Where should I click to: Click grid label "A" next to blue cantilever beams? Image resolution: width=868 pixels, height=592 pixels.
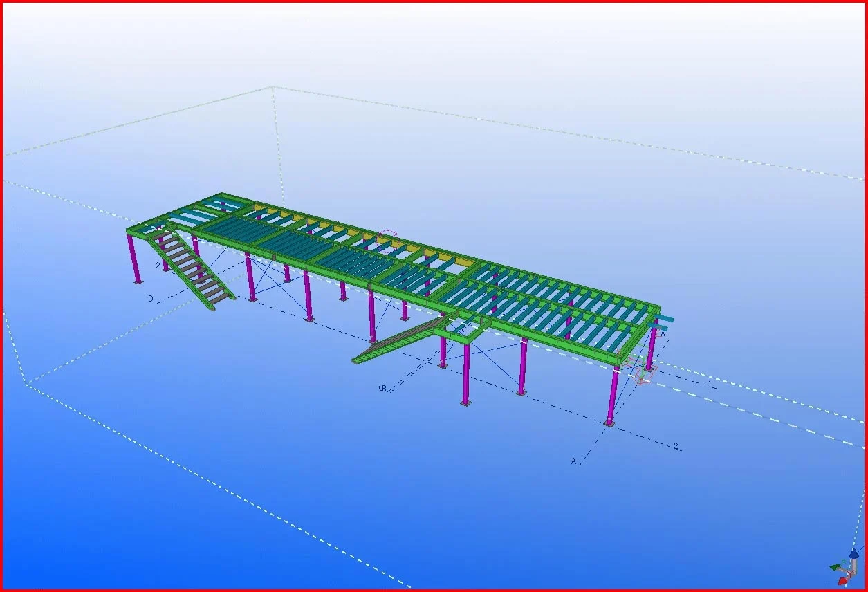(x=662, y=335)
